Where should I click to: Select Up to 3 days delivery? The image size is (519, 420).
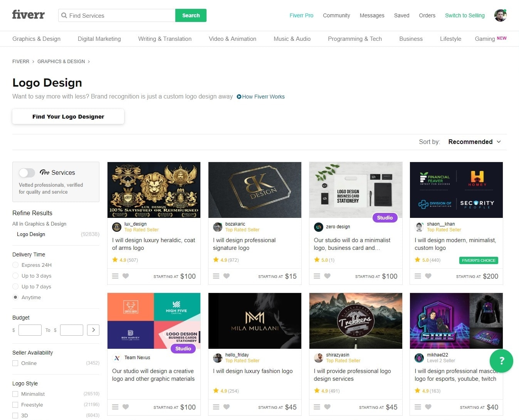point(15,276)
